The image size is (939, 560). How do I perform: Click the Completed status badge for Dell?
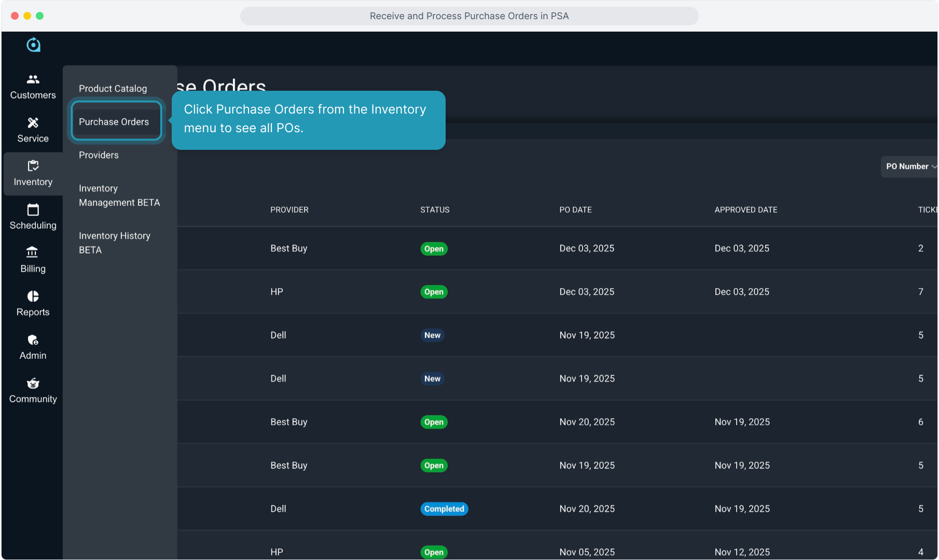pos(444,509)
